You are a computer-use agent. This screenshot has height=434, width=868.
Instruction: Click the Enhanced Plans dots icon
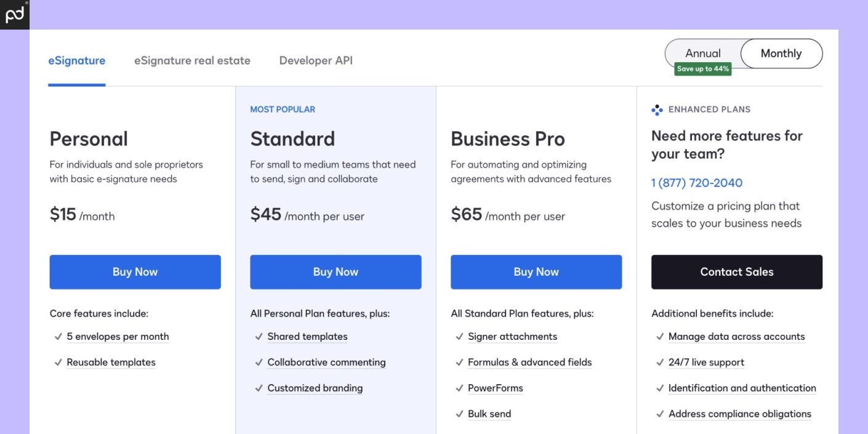657,110
